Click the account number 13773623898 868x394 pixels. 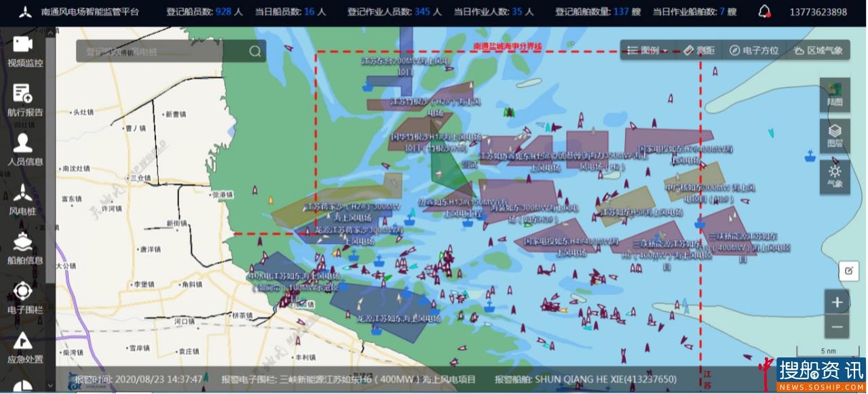[818, 12]
